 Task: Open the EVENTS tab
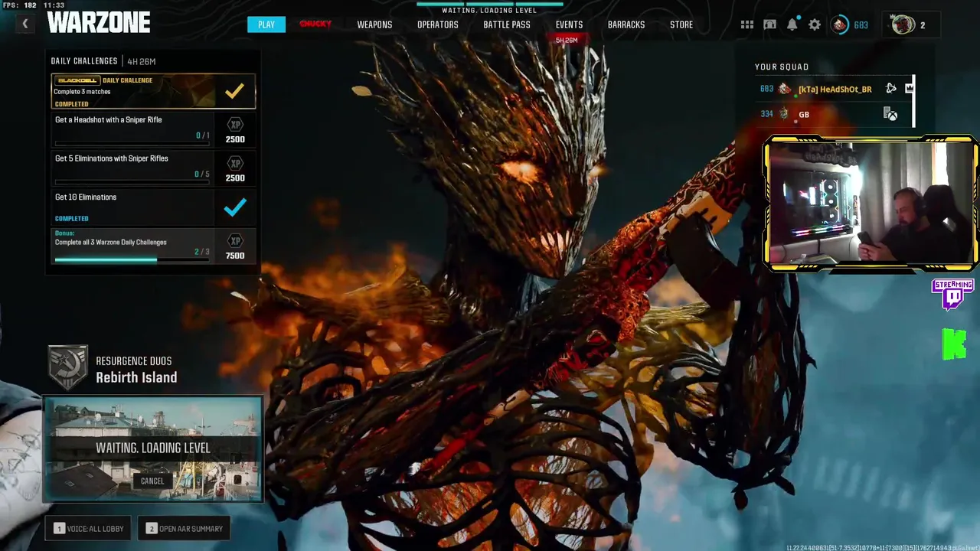coord(569,24)
